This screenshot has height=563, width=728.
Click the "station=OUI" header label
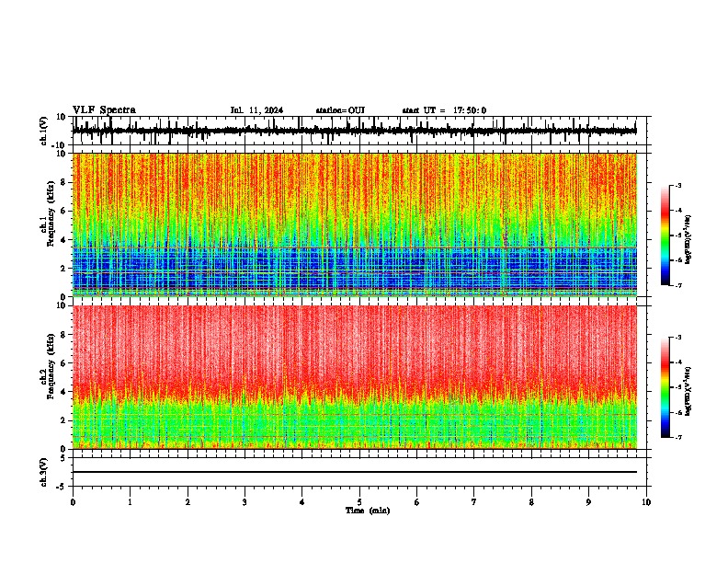[x=340, y=110]
